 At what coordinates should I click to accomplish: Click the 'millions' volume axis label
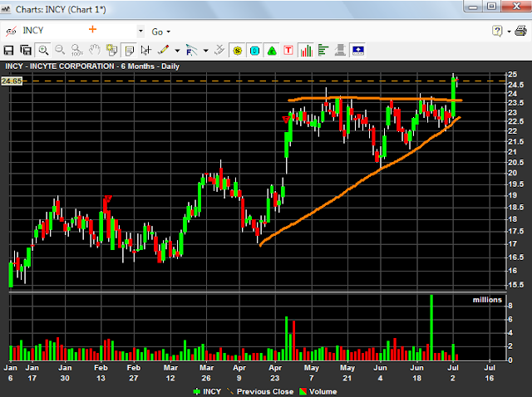(x=487, y=300)
